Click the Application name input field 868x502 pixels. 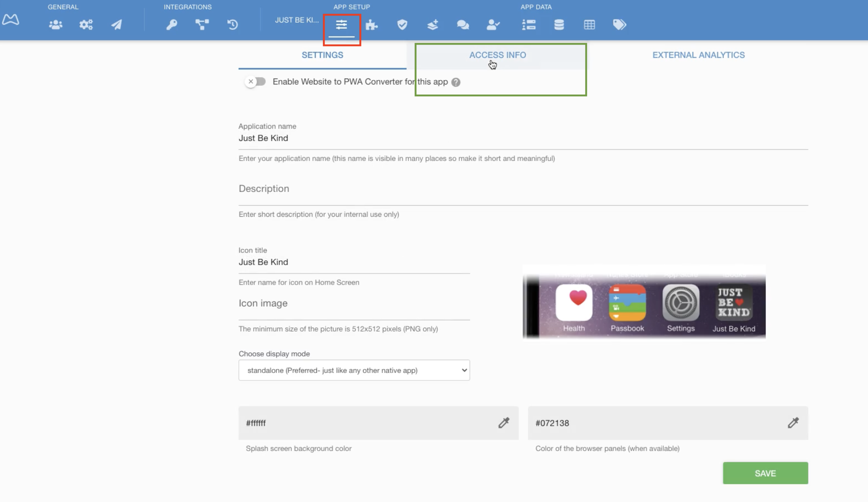click(x=523, y=138)
